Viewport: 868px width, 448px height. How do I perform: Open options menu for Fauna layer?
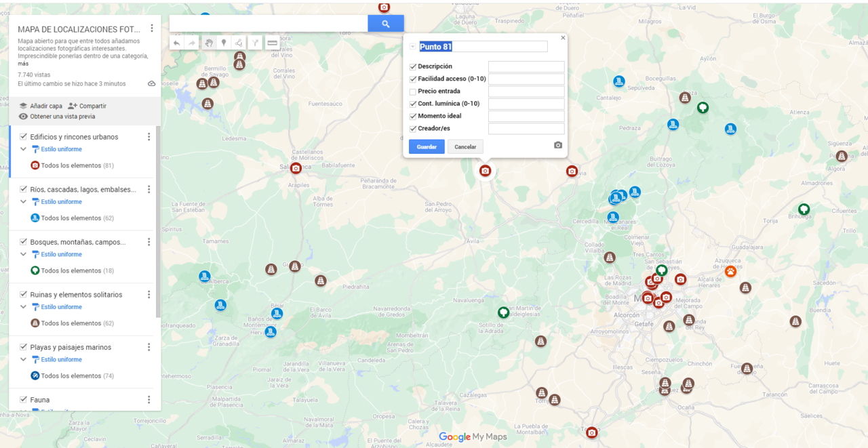pyautogui.click(x=149, y=400)
